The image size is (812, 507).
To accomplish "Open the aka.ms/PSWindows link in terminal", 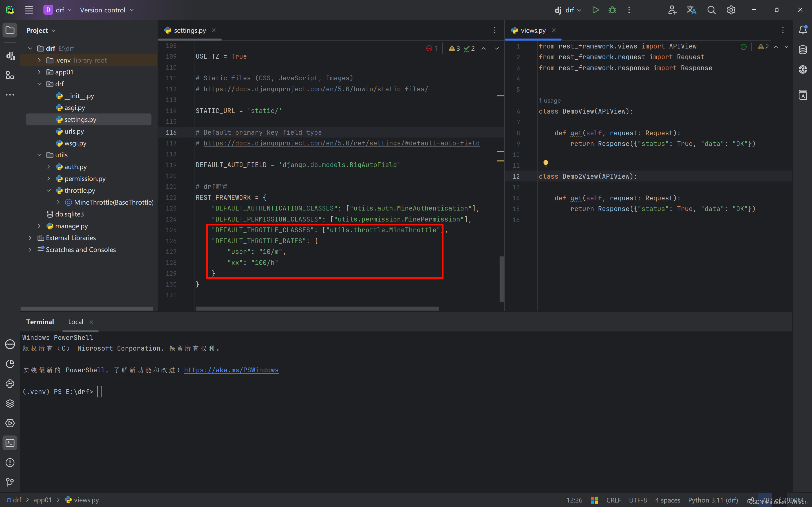I will tap(231, 370).
